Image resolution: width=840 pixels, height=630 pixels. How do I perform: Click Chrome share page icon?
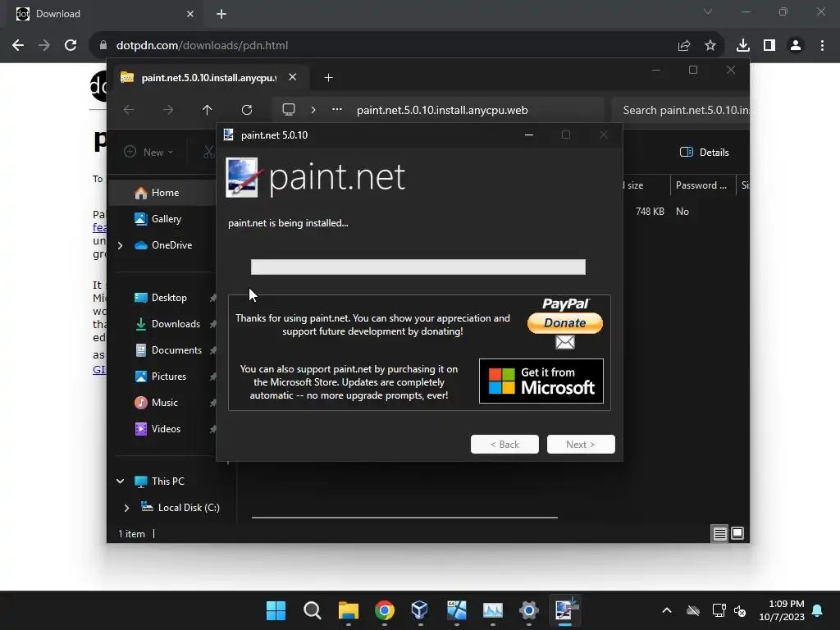tap(684, 46)
